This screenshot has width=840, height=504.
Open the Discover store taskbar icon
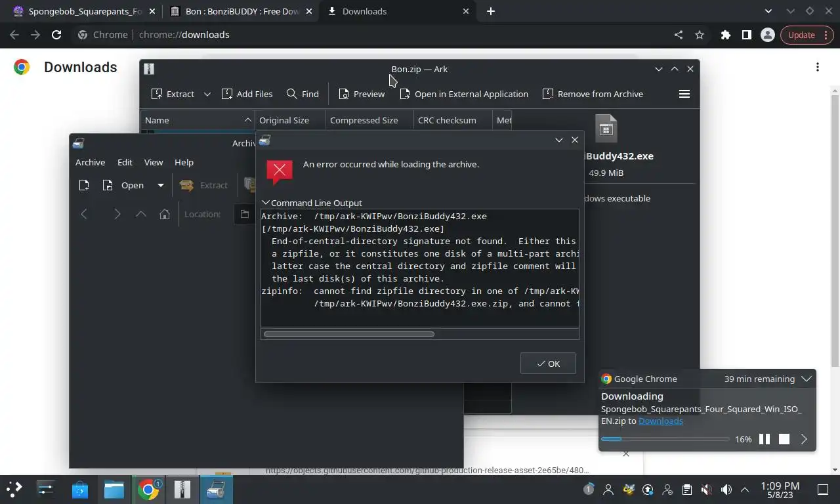[80, 489]
